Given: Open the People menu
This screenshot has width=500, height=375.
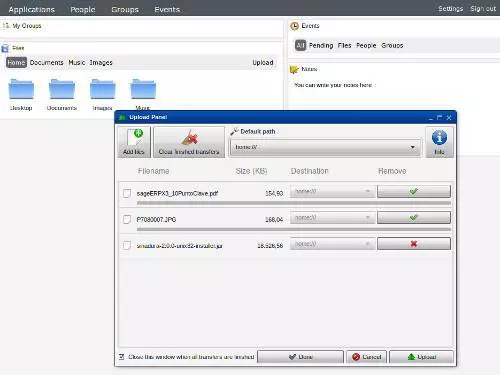Looking at the screenshot, I should tap(83, 9).
